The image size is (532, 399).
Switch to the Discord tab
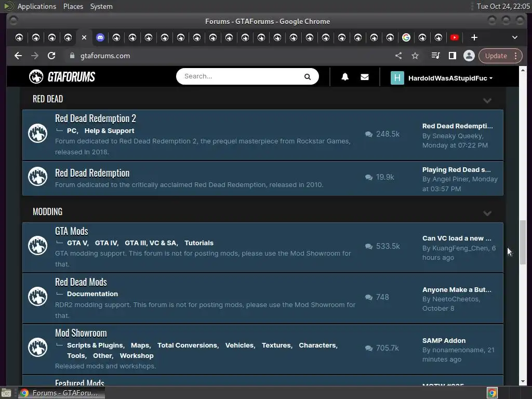100,37
